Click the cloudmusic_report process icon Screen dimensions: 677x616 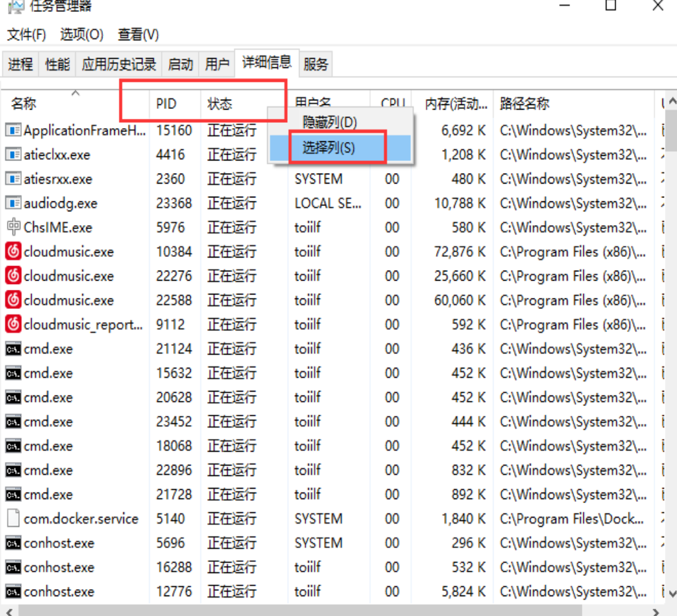(x=13, y=324)
